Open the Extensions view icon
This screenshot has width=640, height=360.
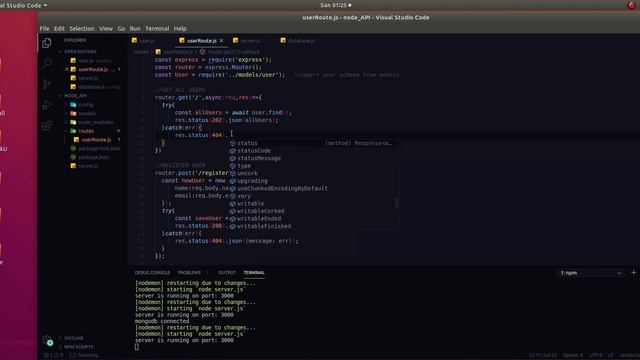(x=47, y=126)
